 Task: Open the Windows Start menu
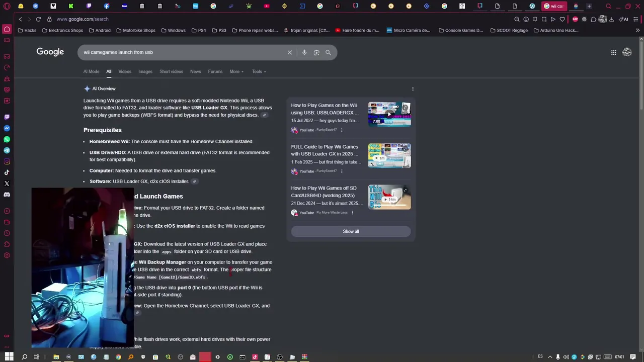tap(9, 357)
